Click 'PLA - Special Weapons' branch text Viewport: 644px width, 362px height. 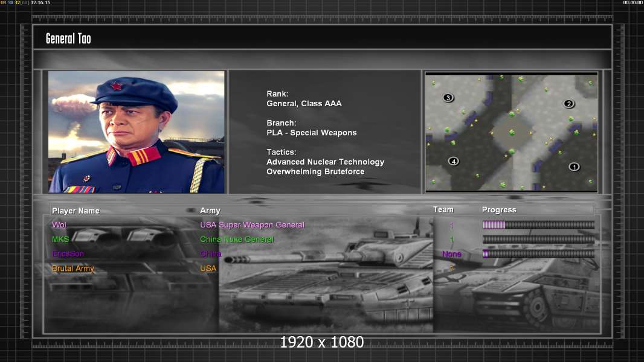(x=311, y=132)
